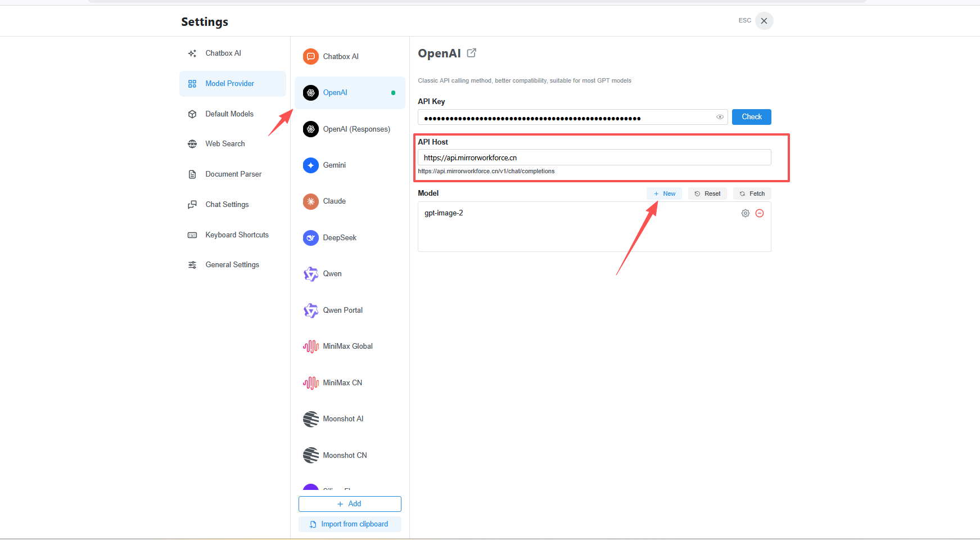Click the 'Classic API calling method' description text
The width and height of the screenshot is (980, 540).
[525, 81]
